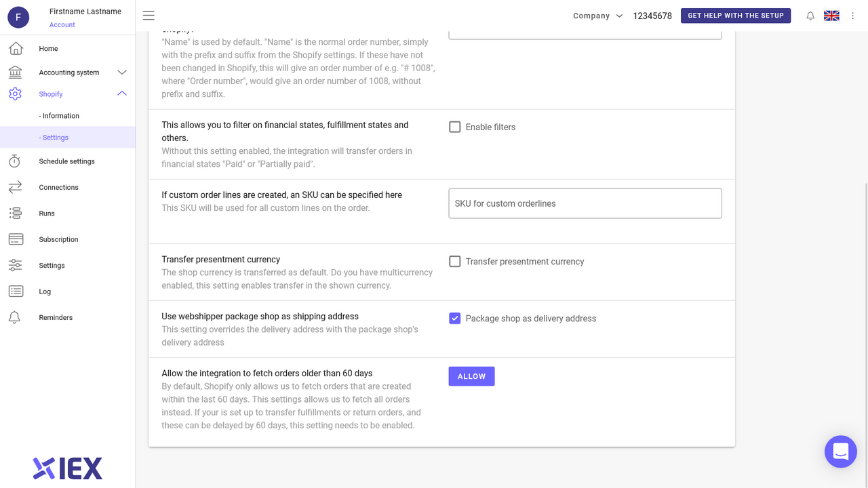
Task: Go to Connections page
Action: point(58,187)
